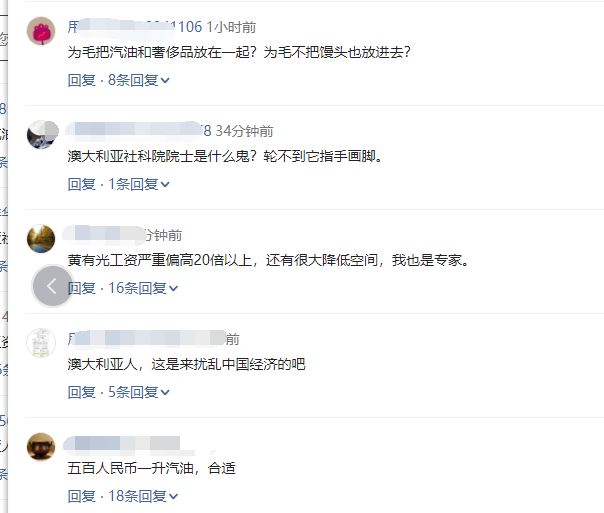Reply to the 黄有光工资 comment
604x513 pixels.
click(x=82, y=288)
